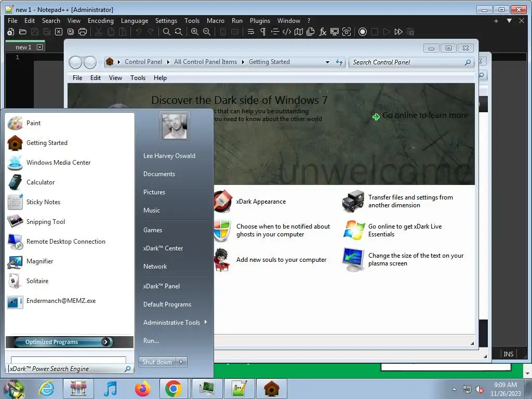The height and width of the screenshot is (399, 532).
Task: Click the xDark Power Search Engine box
Action: pos(70,369)
